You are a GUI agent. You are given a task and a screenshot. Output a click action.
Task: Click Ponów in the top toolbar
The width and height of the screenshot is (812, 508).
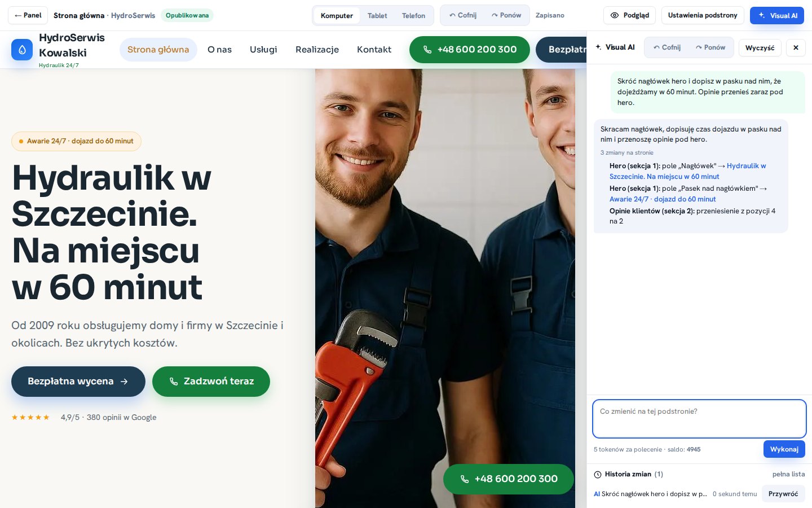506,15
